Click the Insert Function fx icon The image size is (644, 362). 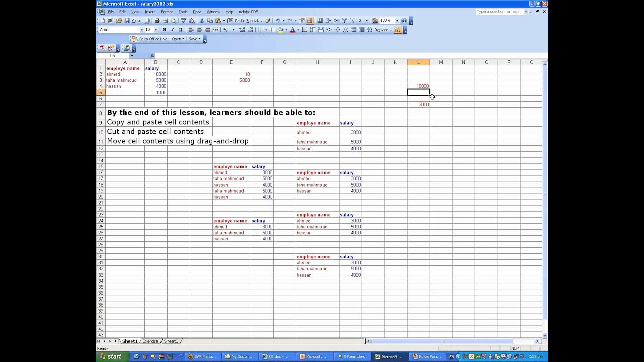152,56
